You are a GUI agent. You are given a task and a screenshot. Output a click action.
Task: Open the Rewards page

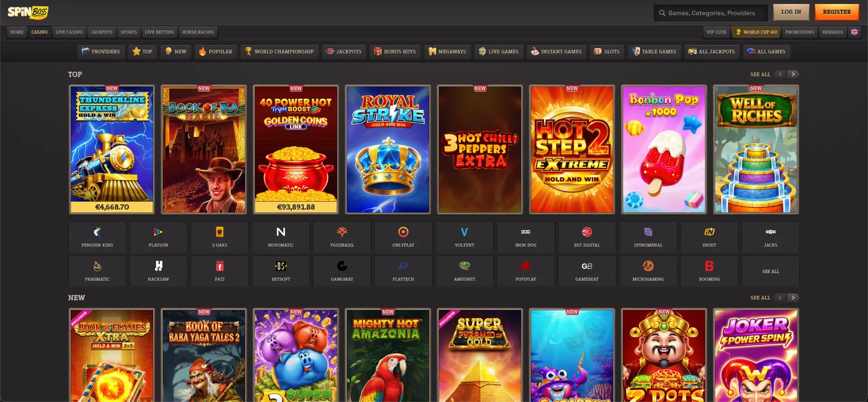[833, 32]
